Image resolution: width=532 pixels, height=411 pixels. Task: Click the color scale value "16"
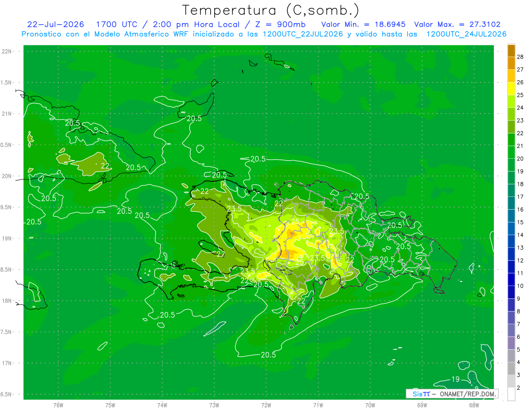(x=520, y=209)
